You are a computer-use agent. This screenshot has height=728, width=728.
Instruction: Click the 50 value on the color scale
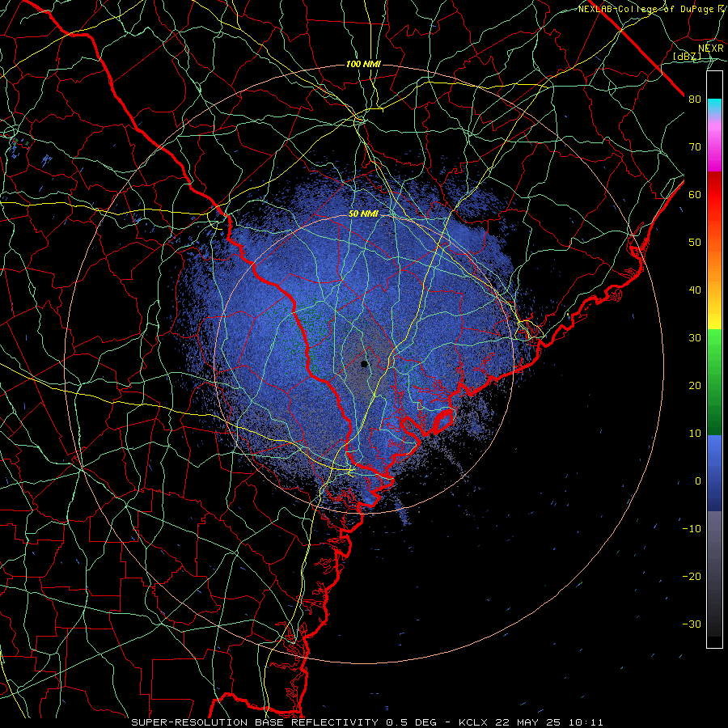tap(695, 243)
